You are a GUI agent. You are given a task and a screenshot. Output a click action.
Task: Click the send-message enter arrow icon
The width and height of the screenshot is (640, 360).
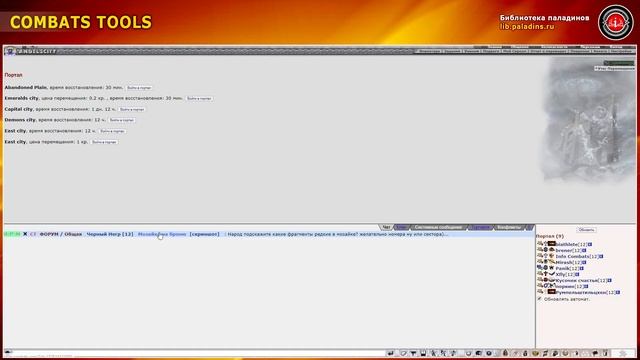point(391,353)
